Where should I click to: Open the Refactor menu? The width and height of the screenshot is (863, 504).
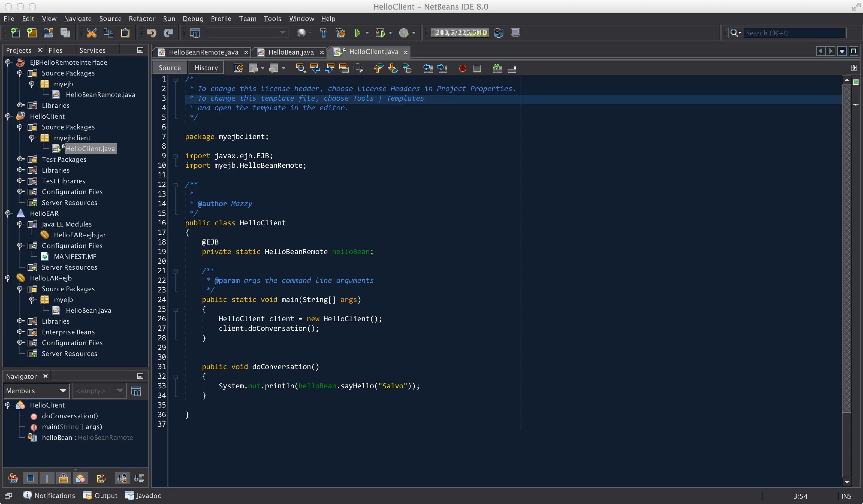pos(142,19)
